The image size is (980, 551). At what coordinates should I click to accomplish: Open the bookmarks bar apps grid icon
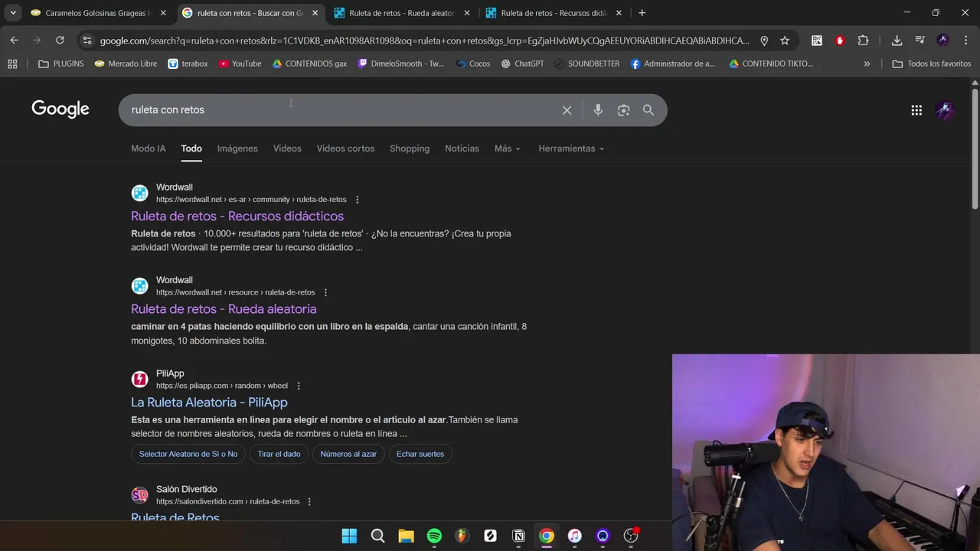[x=12, y=64]
